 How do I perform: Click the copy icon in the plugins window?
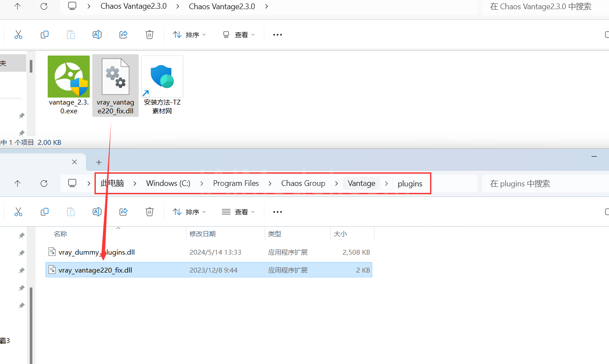coord(45,212)
